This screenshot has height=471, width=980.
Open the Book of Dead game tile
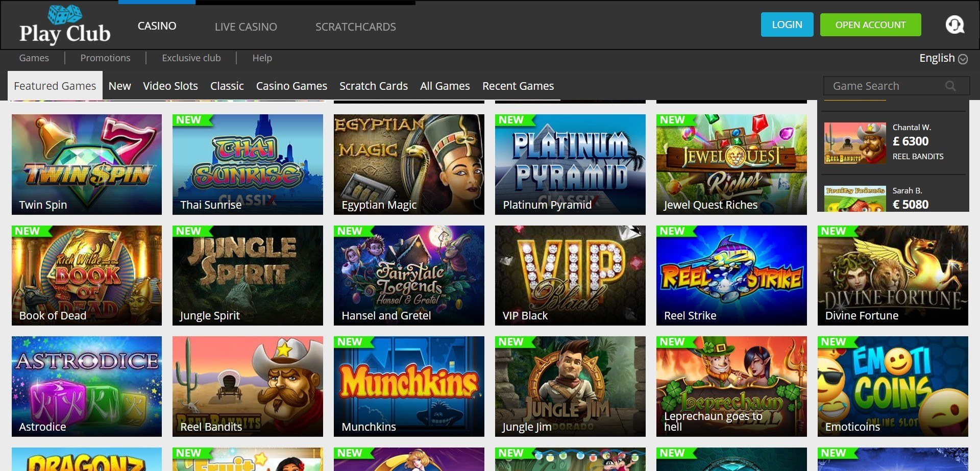87,276
